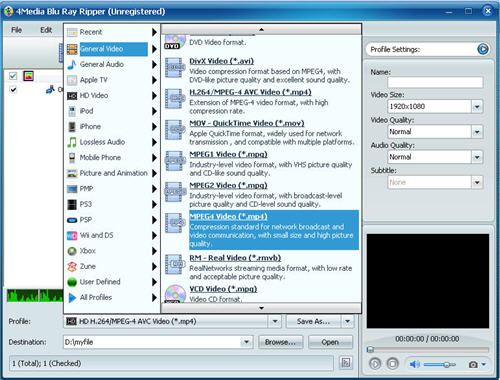Click the Mobile Phone category icon
Image resolution: width=500 pixels, height=380 pixels.
[72, 158]
